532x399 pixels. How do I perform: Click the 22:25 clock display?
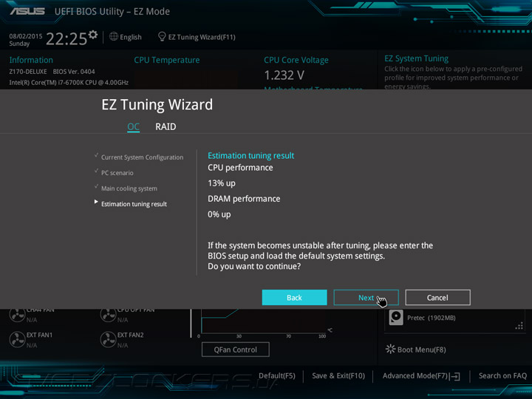[x=66, y=38]
